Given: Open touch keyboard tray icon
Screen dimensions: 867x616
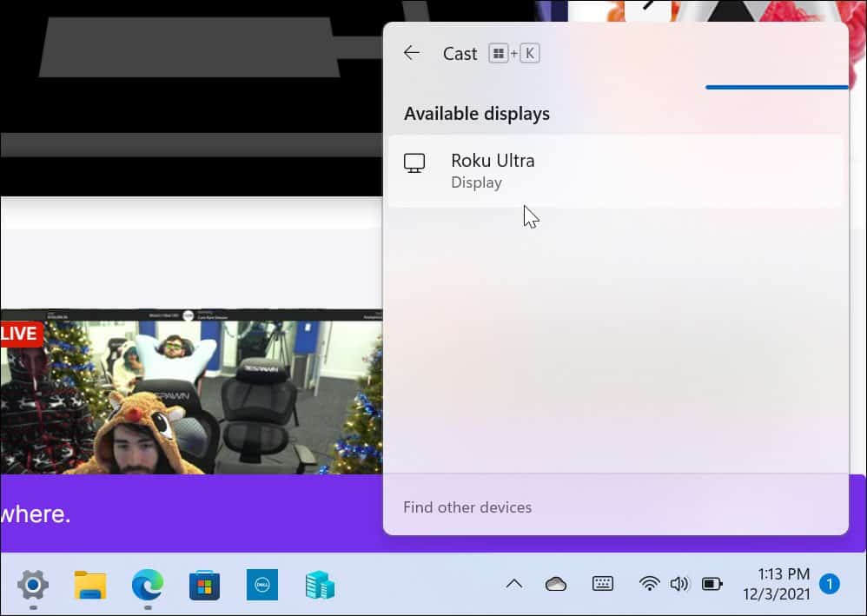Looking at the screenshot, I should pyautogui.click(x=603, y=583).
